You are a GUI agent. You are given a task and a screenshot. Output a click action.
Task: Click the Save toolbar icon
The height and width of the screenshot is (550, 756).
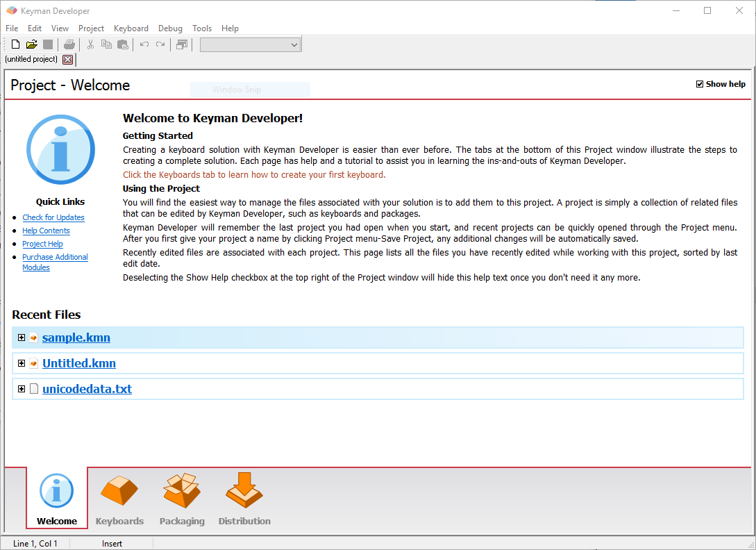point(48,44)
